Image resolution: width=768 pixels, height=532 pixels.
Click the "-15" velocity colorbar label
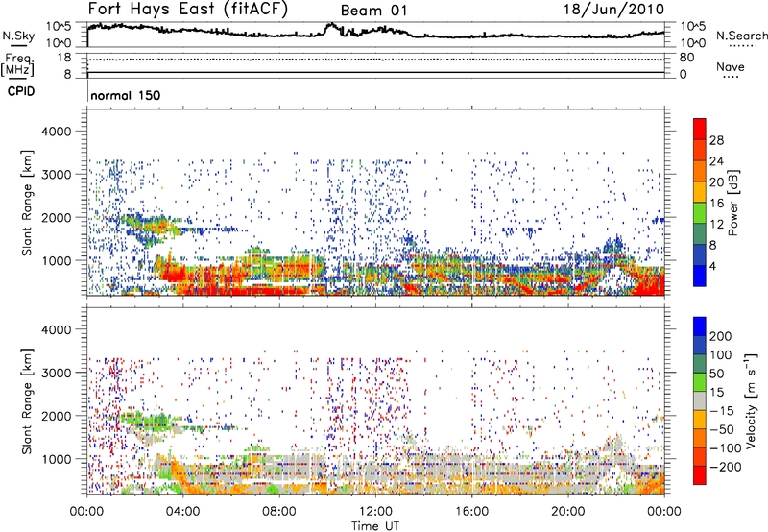coord(722,410)
